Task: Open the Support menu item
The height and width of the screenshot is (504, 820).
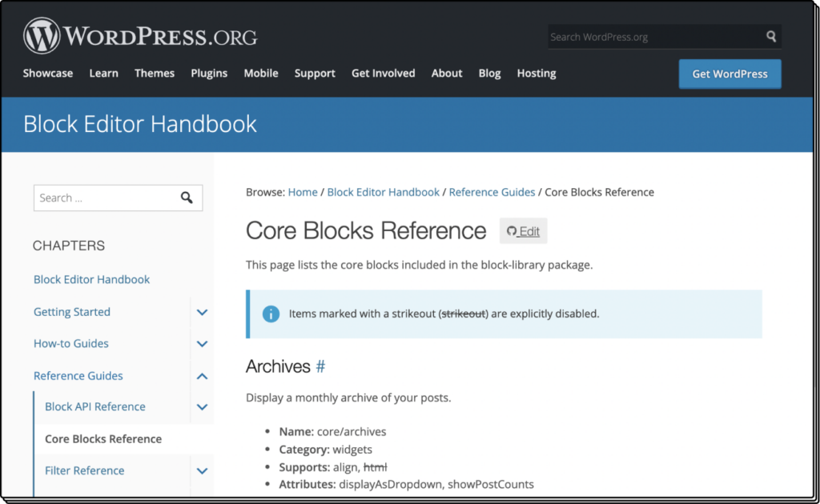Action: 315,73
